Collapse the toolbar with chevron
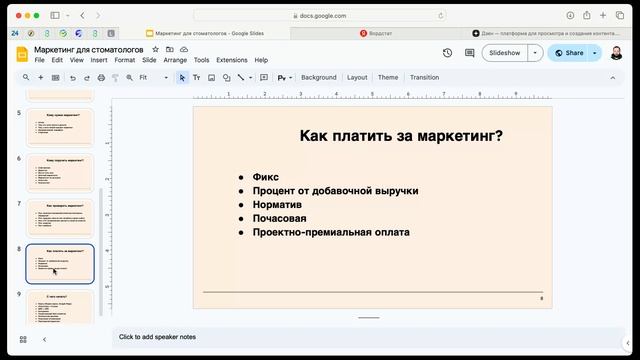 [x=613, y=78]
